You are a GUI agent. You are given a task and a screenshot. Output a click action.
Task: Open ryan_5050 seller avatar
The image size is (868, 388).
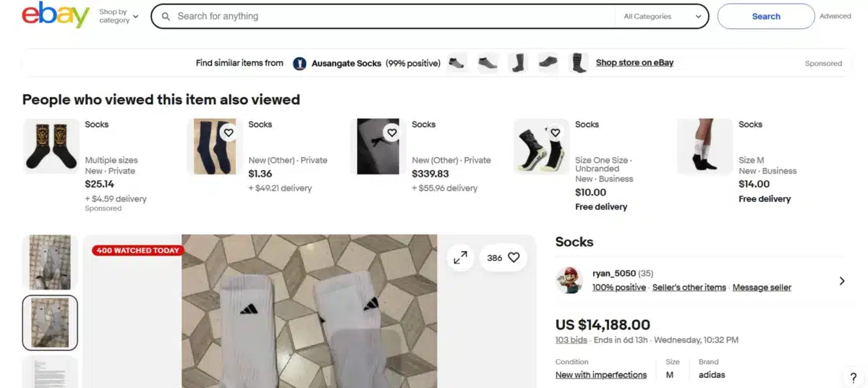569,281
